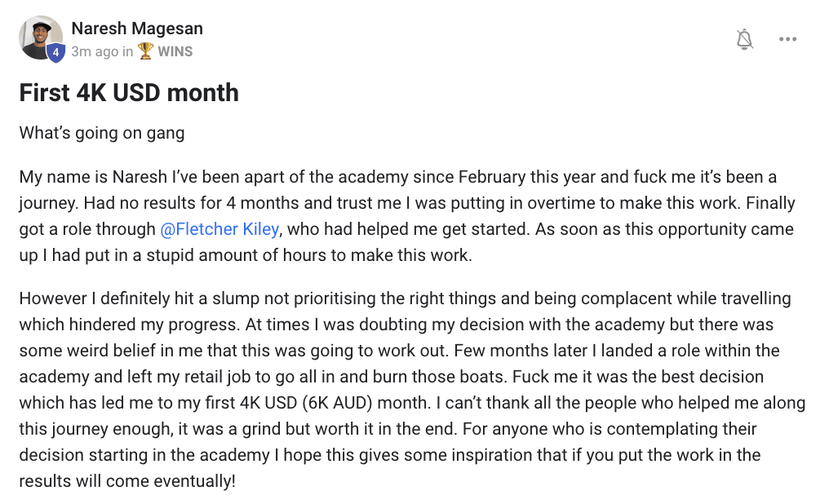Click the trophy icon beside WINS
This screenshot has width=829, height=504.
click(145, 51)
